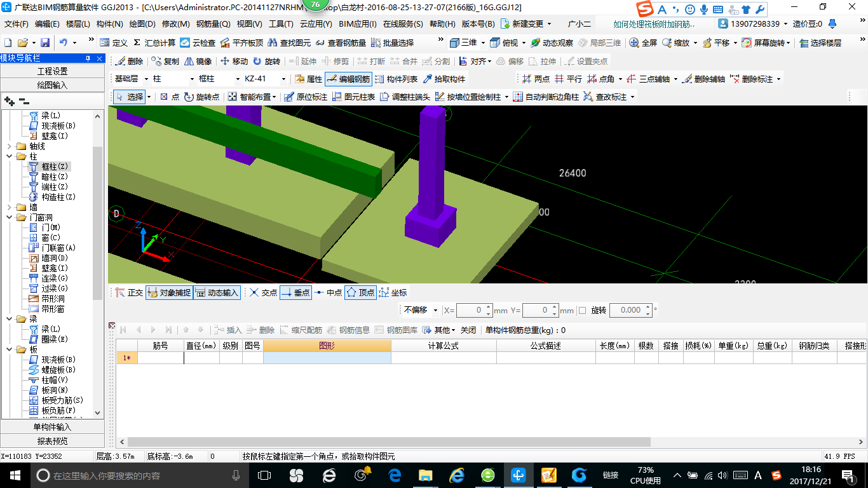
Task: Toggle 对象捕捉 object snap
Action: [169, 292]
